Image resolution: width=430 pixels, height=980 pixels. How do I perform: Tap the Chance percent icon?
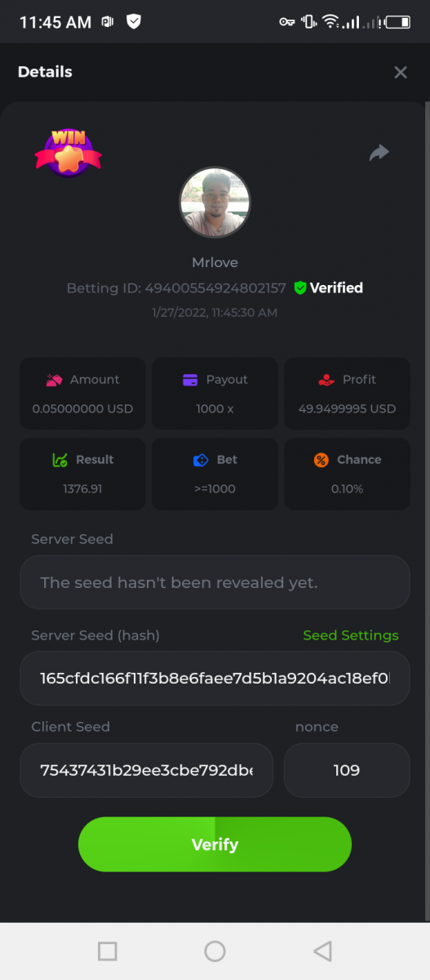[321, 460]
